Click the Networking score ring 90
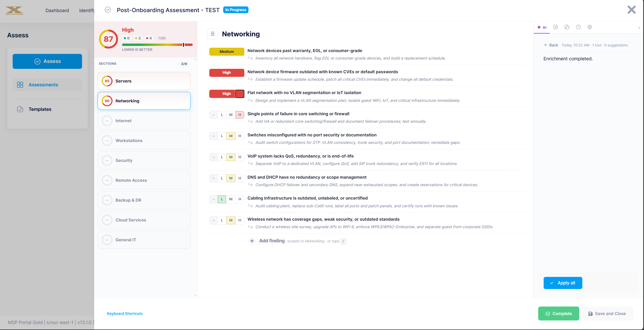The image size is (644, 330). 107,101
